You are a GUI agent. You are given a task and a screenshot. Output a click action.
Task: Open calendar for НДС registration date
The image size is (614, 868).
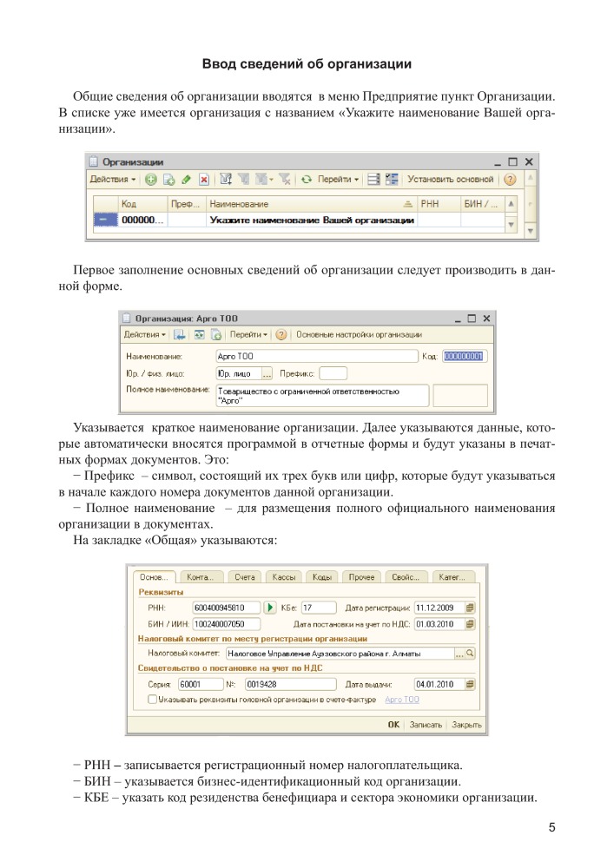pyautogui.click(x=470, y=624)
